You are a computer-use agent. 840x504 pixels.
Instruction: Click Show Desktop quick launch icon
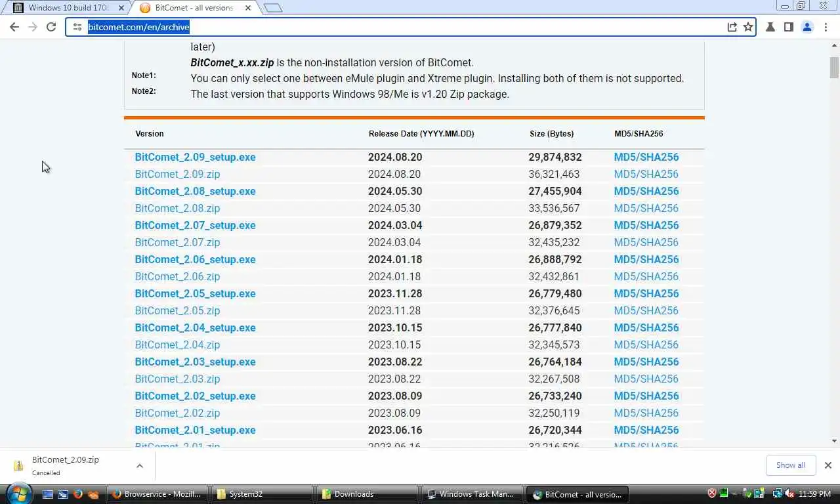[x=48, y=493]
